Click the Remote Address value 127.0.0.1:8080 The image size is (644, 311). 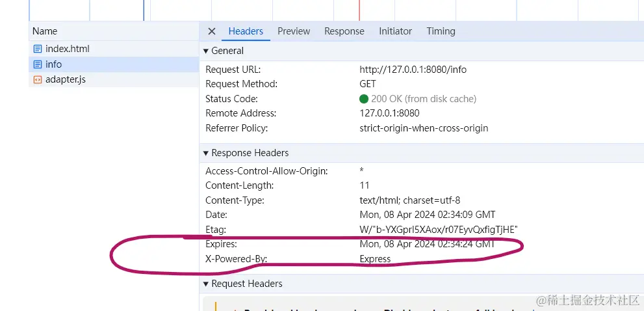click(389, 113)
